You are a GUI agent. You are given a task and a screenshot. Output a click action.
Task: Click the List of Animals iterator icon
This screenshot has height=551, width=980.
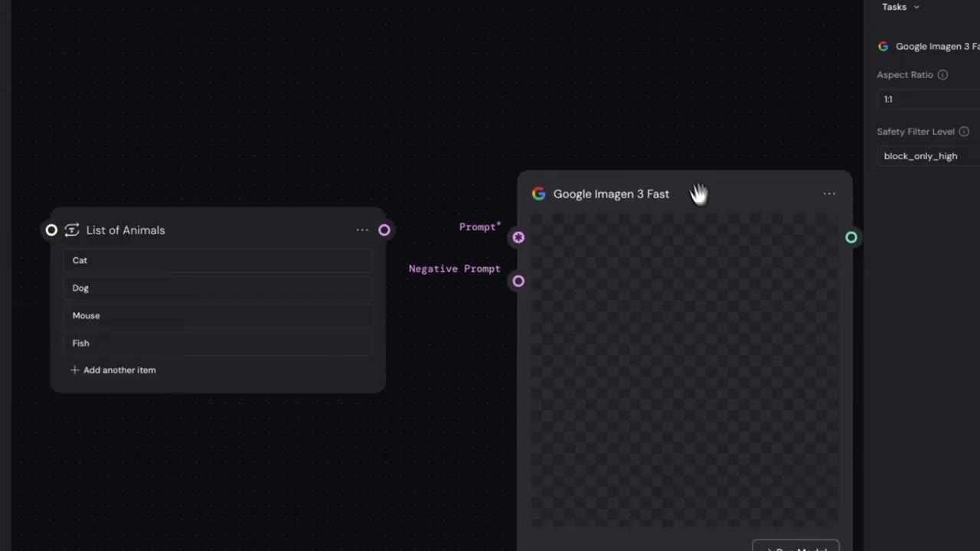coord(72,230)
